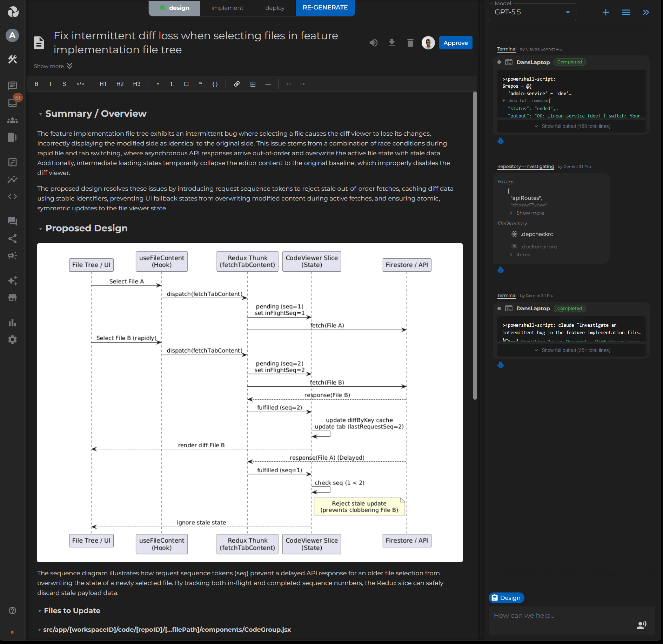
Task: Collapse the Summary / Overview section
Action: pos(40,114)
